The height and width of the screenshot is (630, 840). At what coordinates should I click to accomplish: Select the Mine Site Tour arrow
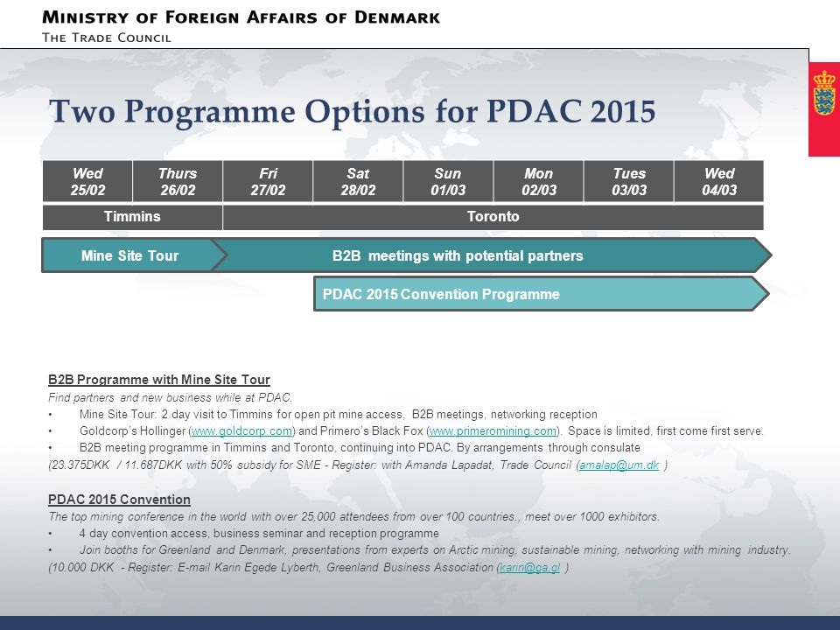pos(134,255)
